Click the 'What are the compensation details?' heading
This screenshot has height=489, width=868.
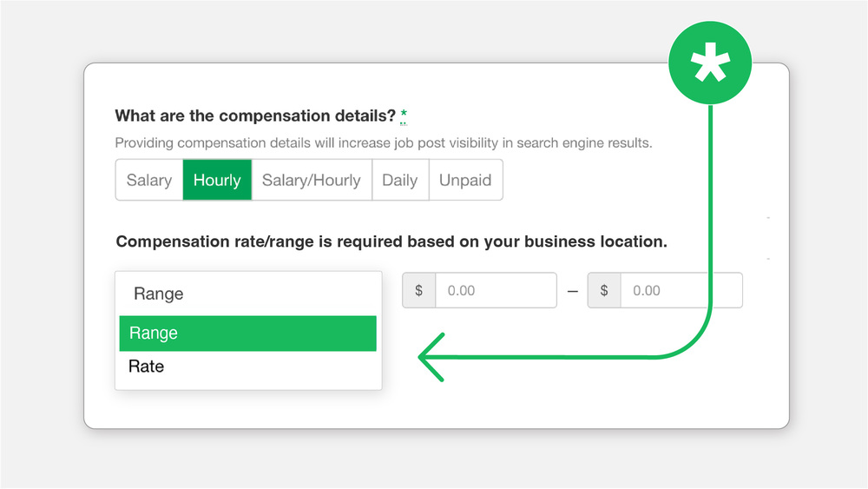point(255,116)
